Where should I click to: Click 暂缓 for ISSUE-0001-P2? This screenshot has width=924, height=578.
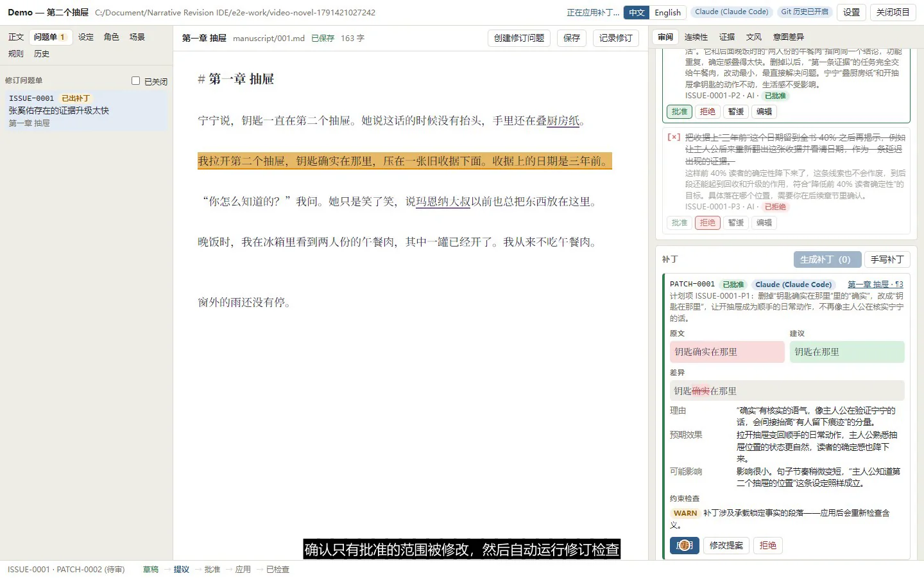point(736,112)
